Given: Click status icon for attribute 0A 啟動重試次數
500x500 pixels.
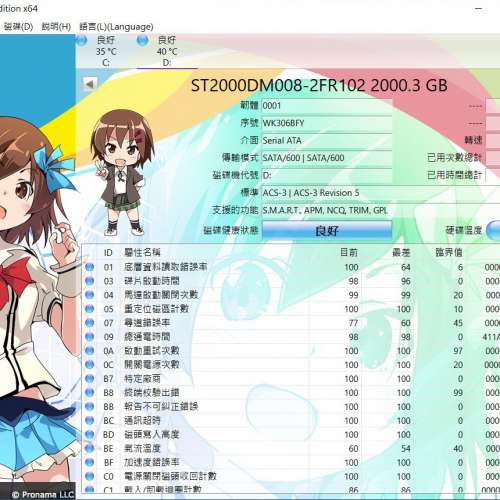Looking at the screenshot, I should pos(89,351).
